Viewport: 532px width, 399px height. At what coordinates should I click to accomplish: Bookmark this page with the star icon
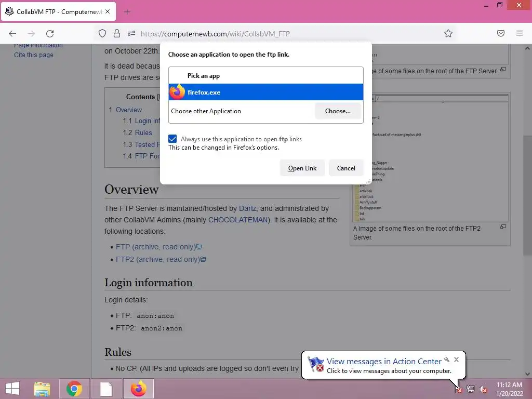448,33
